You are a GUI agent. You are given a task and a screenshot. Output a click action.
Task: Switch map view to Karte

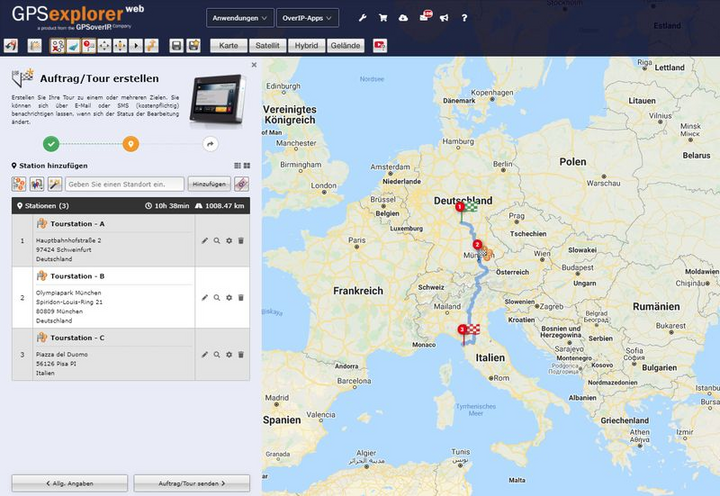(x=229, y=45)
